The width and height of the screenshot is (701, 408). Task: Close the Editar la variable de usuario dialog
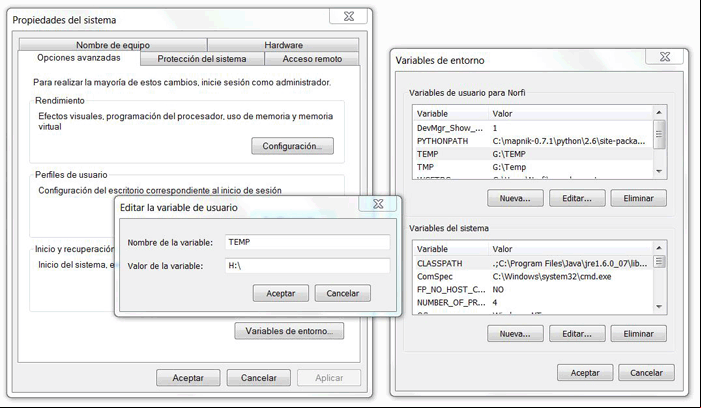coord(378,204)
